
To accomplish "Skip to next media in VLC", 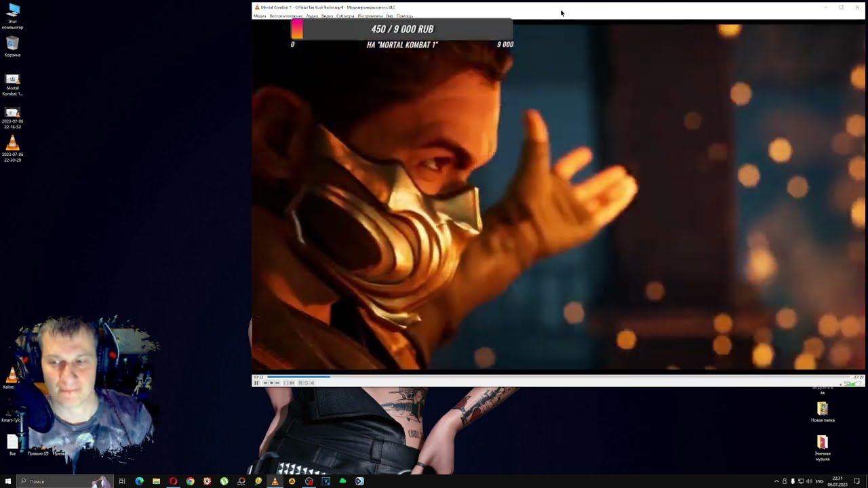I will (277, 383).
